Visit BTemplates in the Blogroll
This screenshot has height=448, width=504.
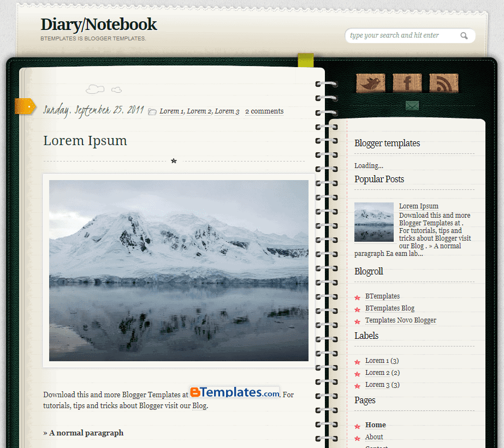[x=382, y=296]
